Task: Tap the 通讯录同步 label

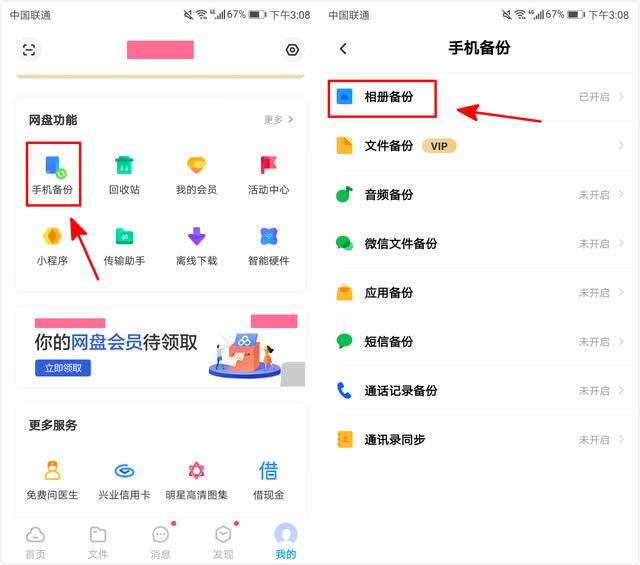Action: click(395, 440)
